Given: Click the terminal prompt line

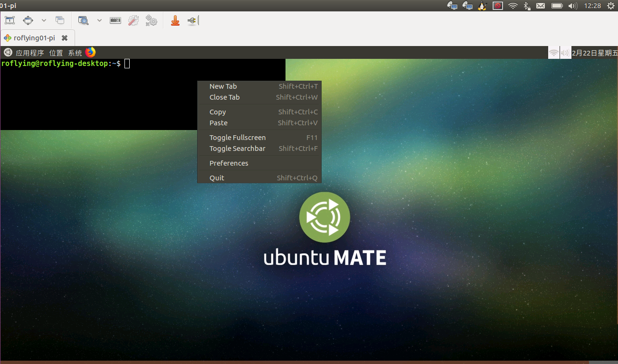Looking at the screenshot, I should pyautogui.click(x=65, y=64).
